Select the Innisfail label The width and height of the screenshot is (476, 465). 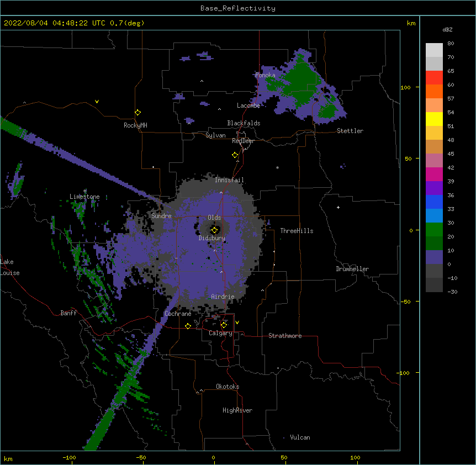click(x=229, y=180)
